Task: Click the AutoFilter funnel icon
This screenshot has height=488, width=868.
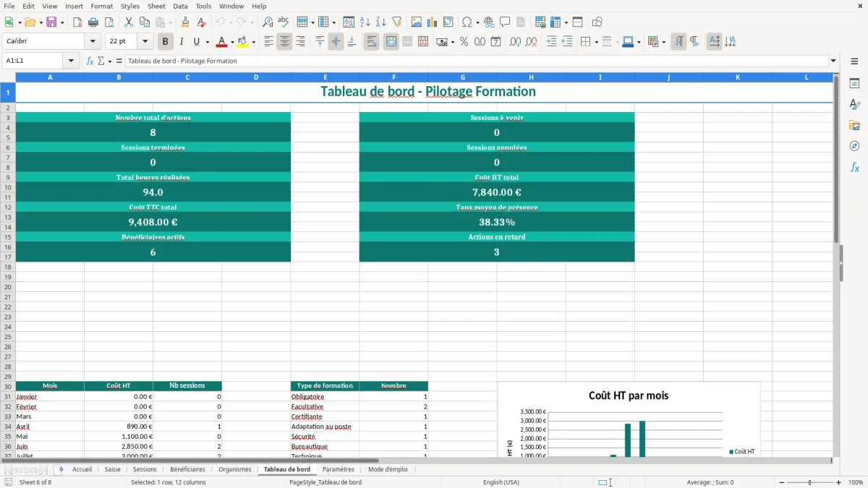Action: (397, 22)
